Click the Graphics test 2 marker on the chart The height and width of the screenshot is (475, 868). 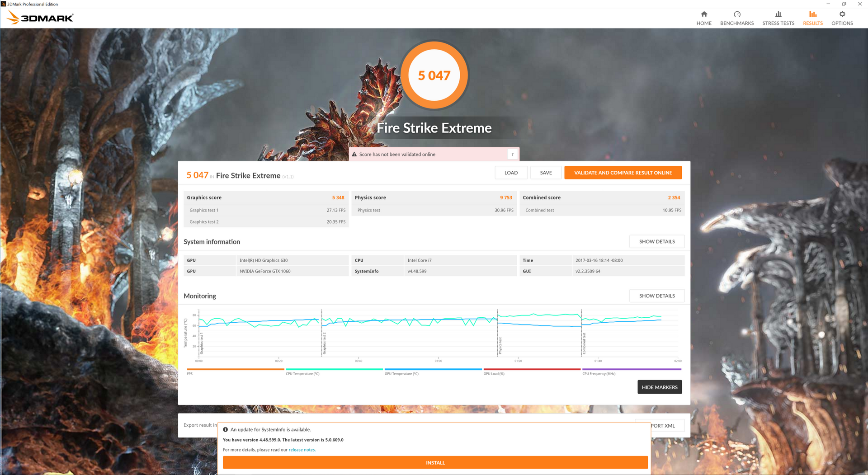[x=325, y=343]
